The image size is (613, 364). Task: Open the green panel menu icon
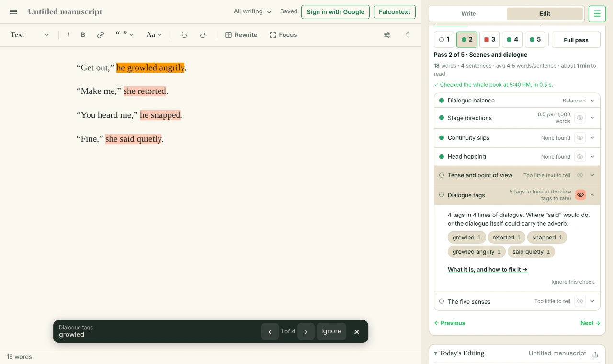click(x=597, y=14)
